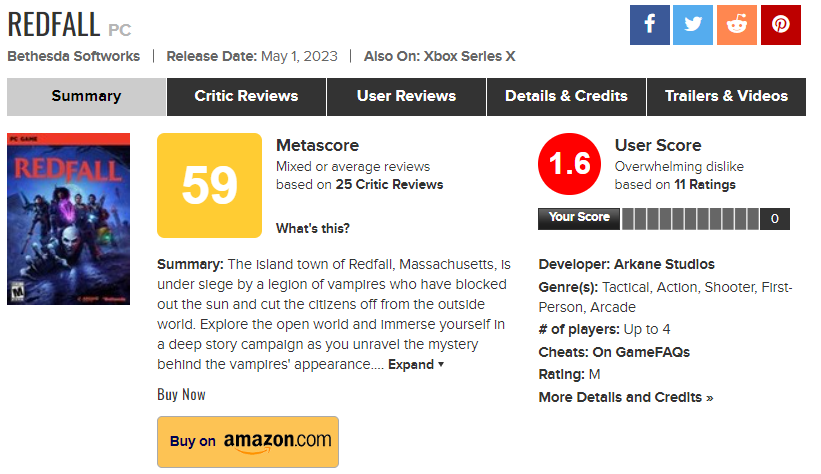This screenshot has width=821, height=474.
Task: Set your score on the rating bar
Action: pos(690,218)
